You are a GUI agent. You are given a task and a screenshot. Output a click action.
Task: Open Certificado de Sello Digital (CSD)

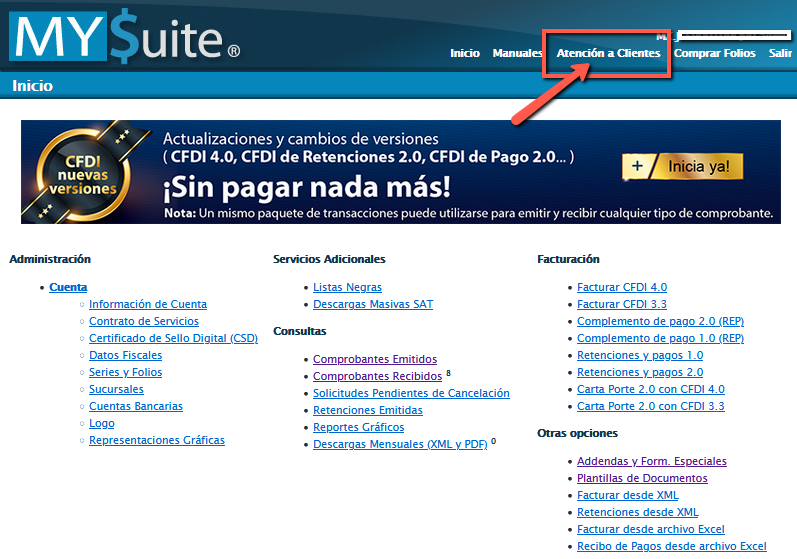[173, 338]
